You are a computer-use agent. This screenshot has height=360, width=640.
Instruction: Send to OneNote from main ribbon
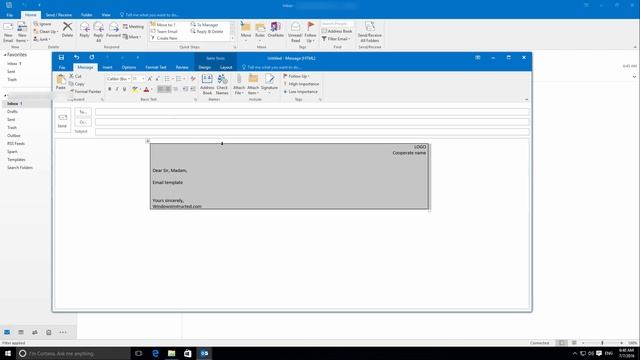[x=276, y=30]
